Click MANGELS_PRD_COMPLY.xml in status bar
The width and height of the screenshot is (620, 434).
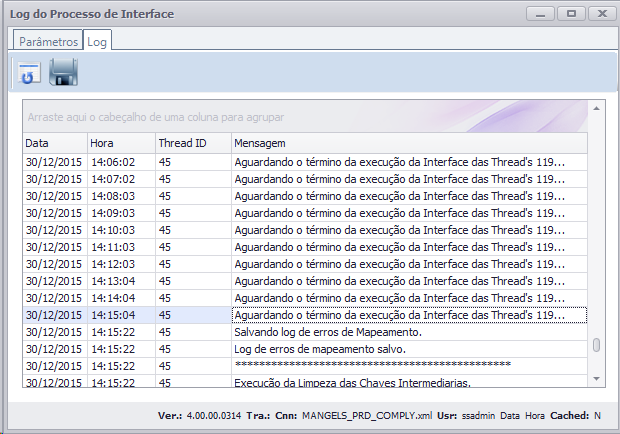[367, 415]
